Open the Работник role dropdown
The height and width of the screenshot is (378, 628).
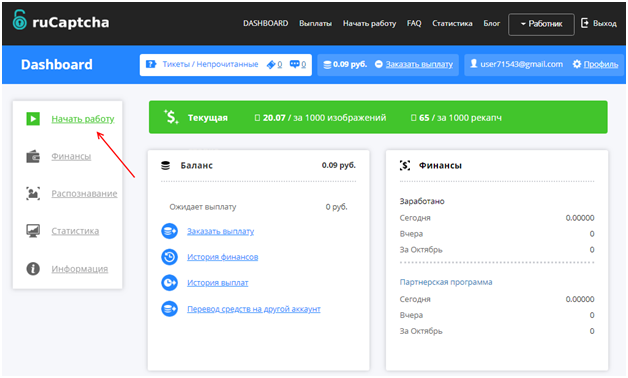point(541,24)
